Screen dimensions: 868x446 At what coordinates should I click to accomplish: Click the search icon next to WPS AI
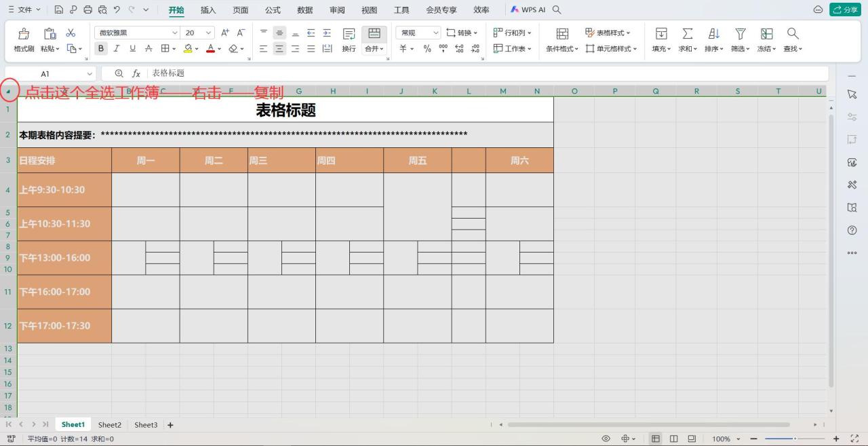[x=557, y=10]
